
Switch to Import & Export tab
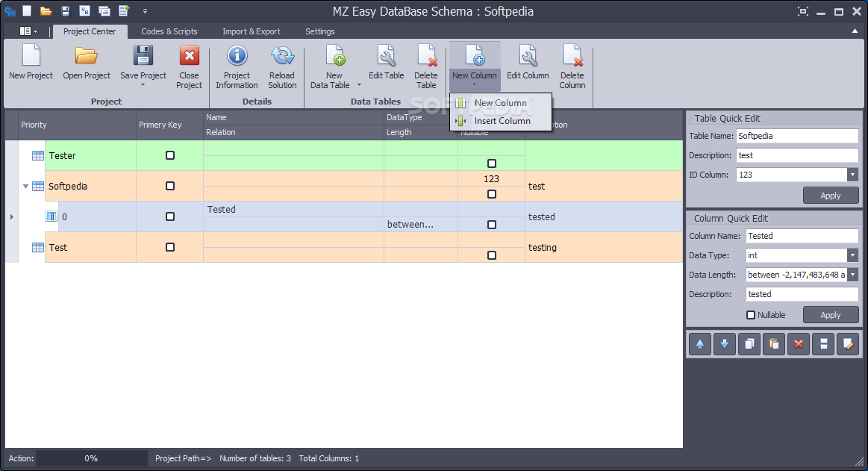(252, 31)
